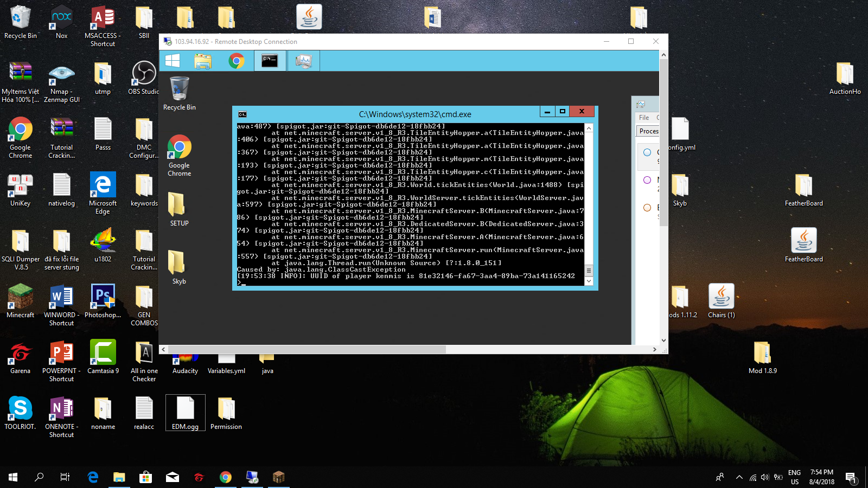
Task: Open Microsoft Store on the taskbar
Action: [145, 477]
